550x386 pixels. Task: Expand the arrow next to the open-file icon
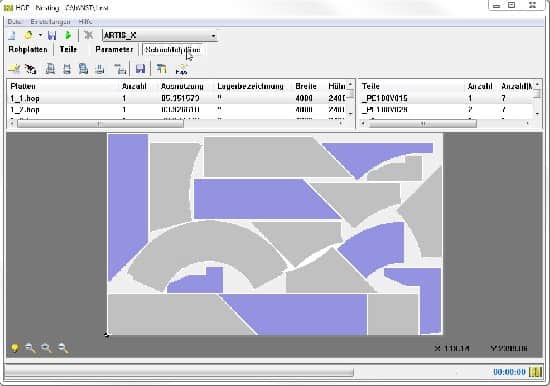pyautogui.click(x=40, y=35)
